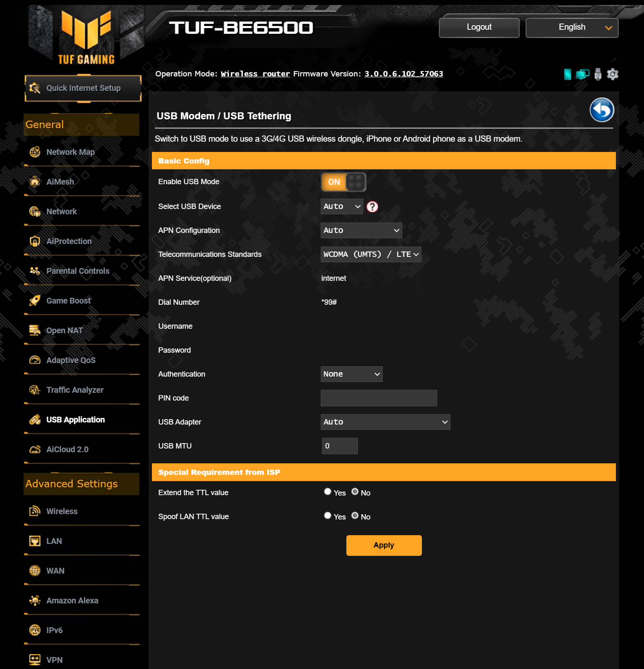Click the VPN icon in sidebar

coord(35,660)
